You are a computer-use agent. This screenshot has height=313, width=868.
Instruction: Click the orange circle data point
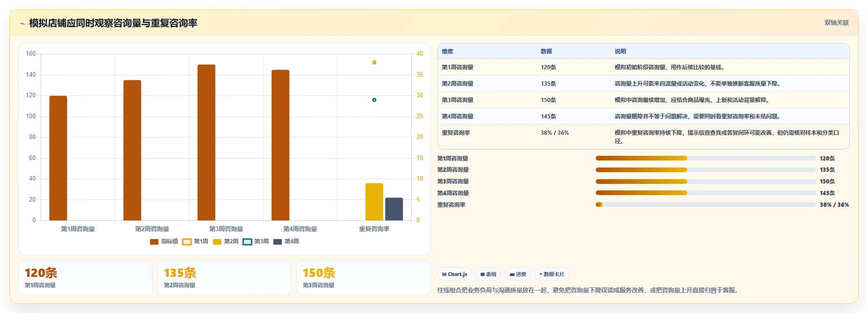click(x=374, y=62)
